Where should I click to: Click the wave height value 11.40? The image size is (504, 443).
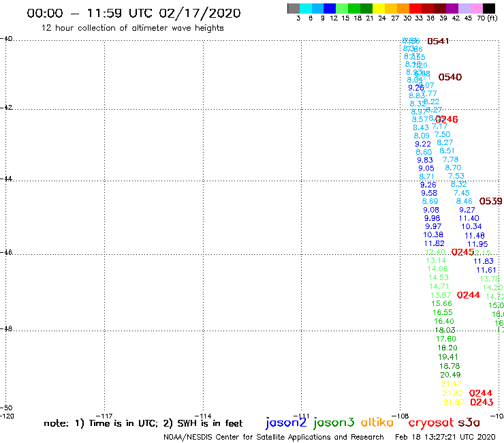(x=469, y=219)
